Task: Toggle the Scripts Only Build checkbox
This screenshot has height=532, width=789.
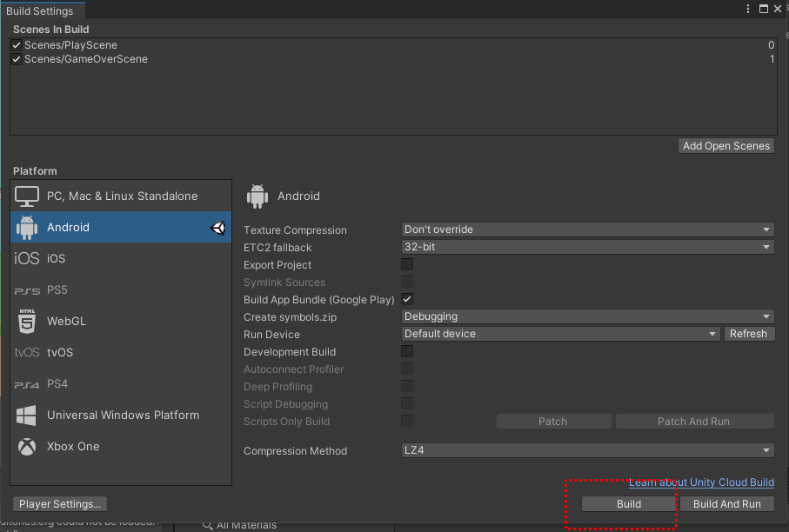Action: coord(407,421)
